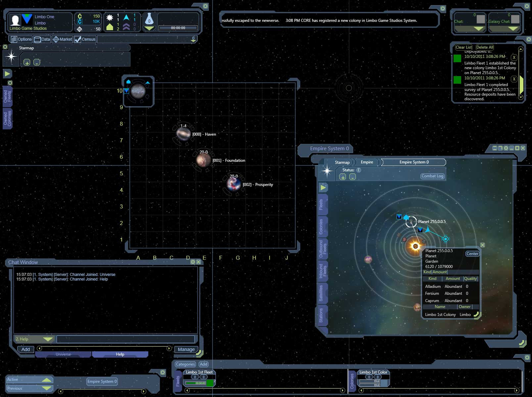The image size is (532, 397).
Task: Open the chat channel Help dropdown
Action: pos(34,339)
